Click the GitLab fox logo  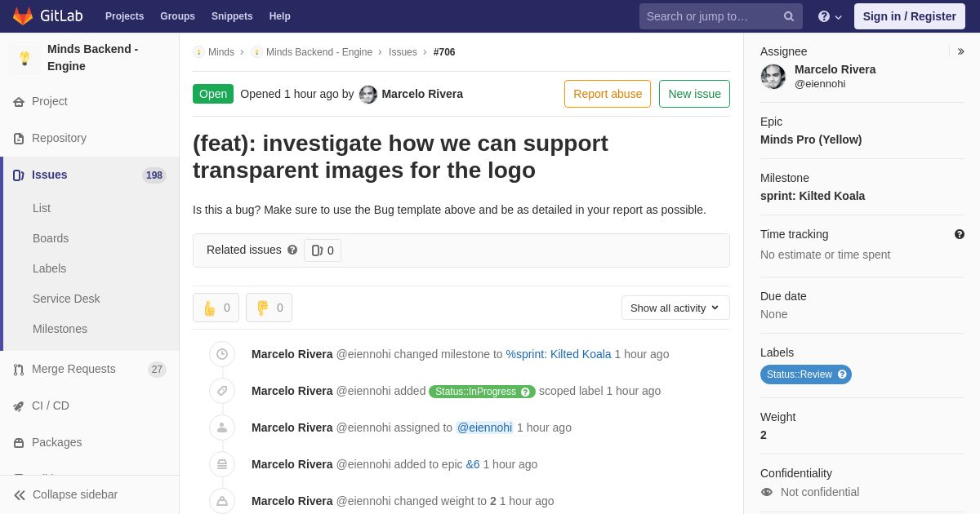(x=23, y=16)
